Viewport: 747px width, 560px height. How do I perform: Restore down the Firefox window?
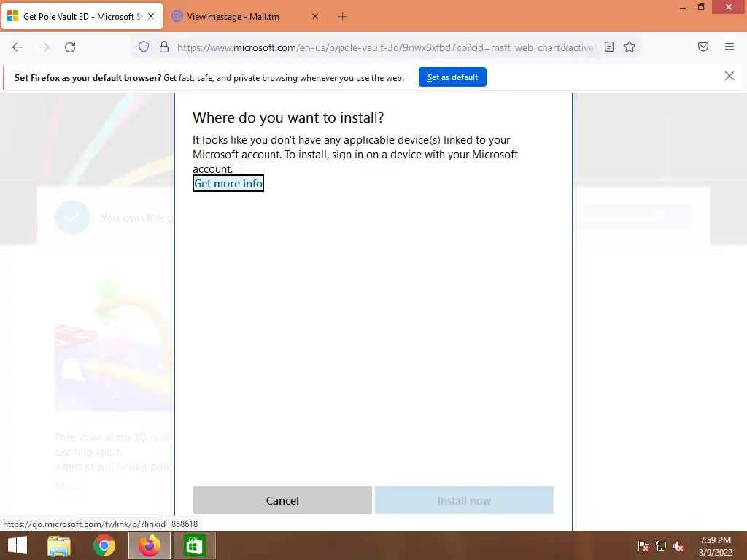(701, 7)
